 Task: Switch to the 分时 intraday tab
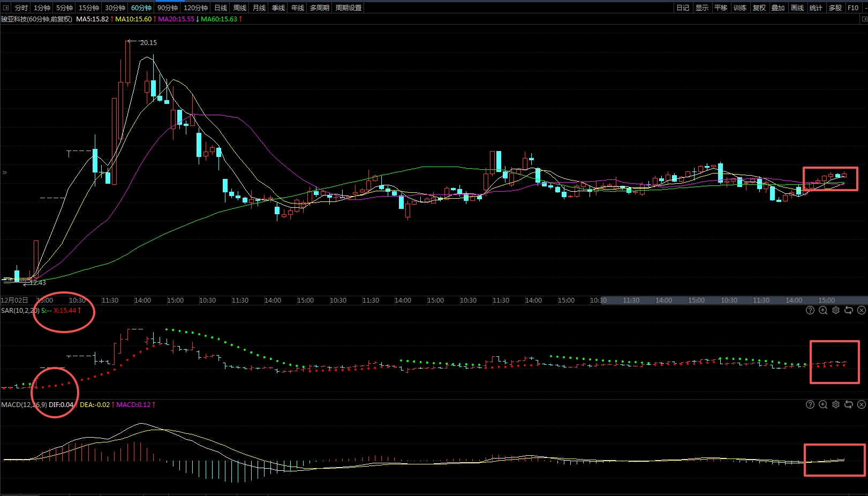(x=21, y=7)
